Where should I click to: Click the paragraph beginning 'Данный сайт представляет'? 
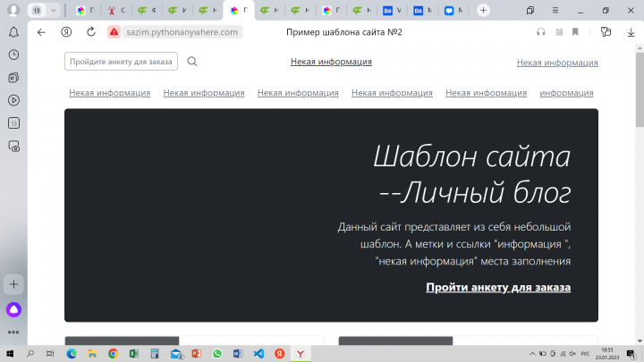tap(454, 244)
